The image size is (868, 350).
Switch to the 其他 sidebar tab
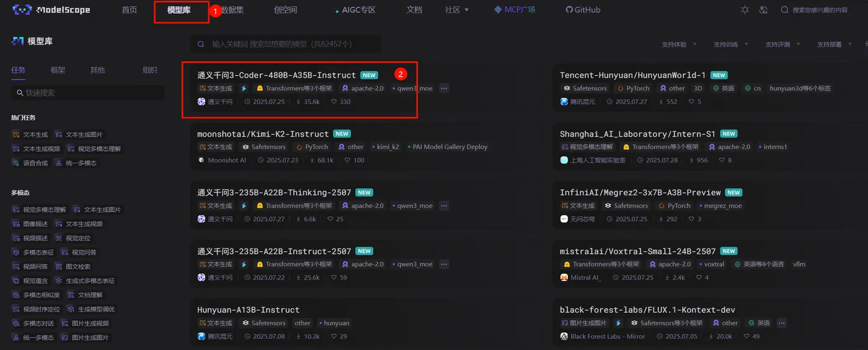click(97, 70)
